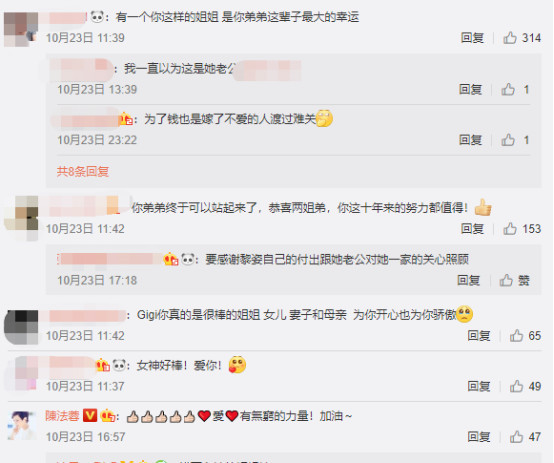This screenshot has width=554, height=463.
Task: Like 陳法蓉's comment with 47 likes
Action: (x=516, y=437)
